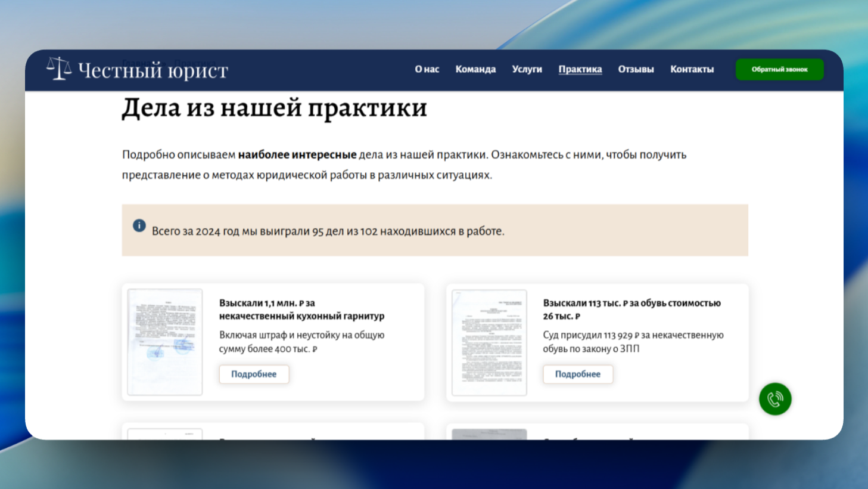Go to the «Команда» section
Image resolution: width=868 pixels, height=489 pixels.
coord(475,69)
